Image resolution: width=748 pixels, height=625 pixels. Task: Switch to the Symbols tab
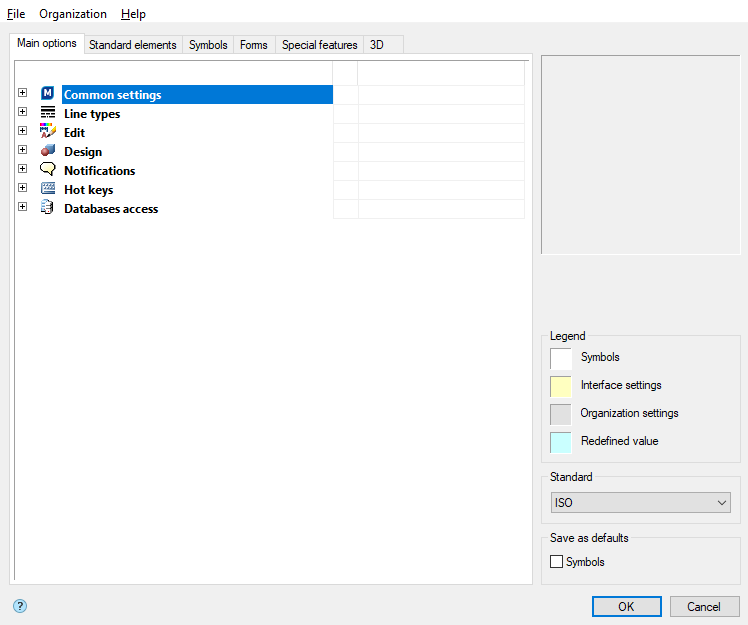208,45
